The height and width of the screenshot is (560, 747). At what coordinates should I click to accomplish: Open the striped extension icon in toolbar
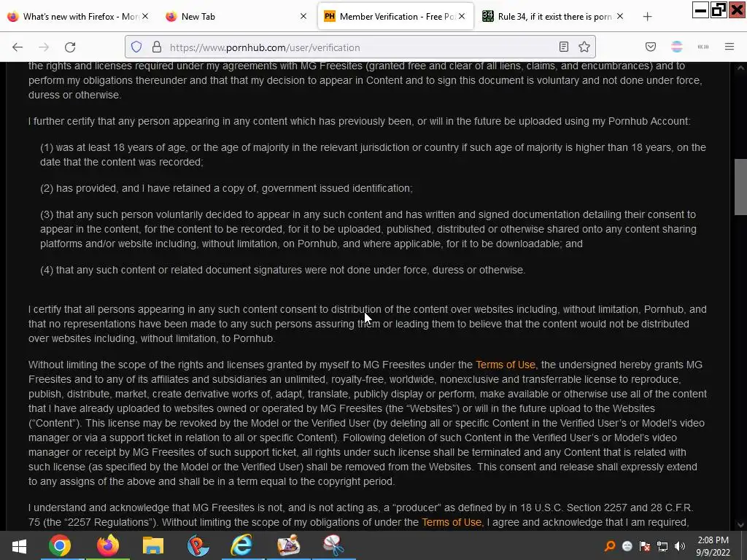676,47
